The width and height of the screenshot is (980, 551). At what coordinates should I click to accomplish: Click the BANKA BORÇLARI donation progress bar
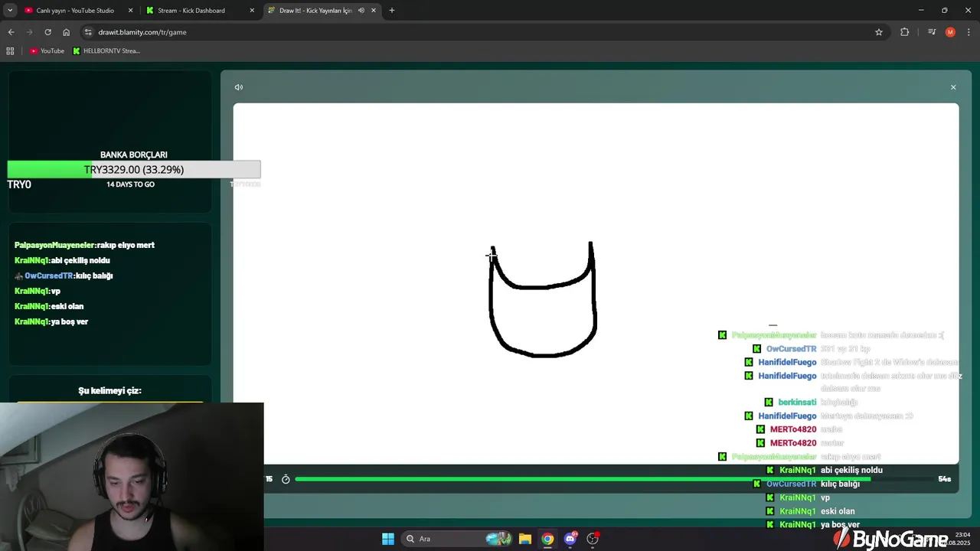click(134, 169)
